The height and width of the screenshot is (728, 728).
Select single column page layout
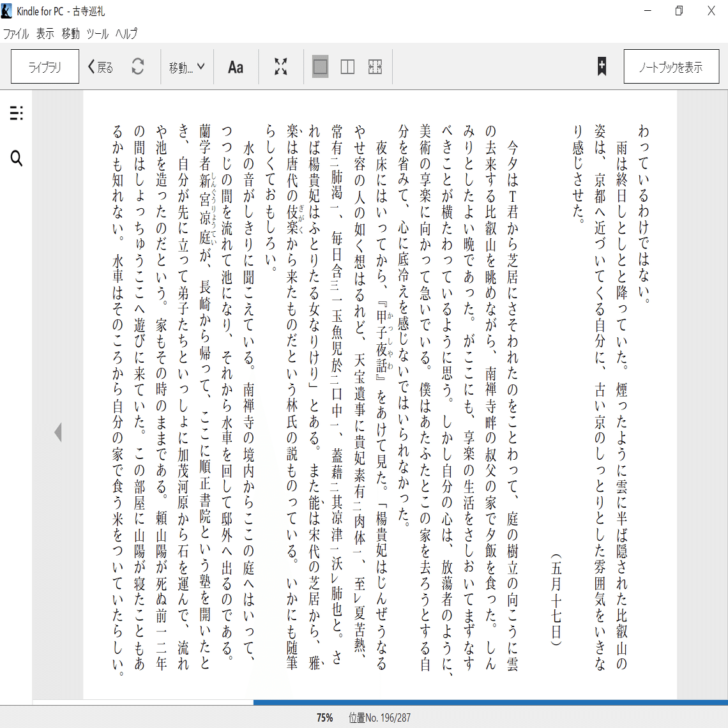tap(321, 67)
